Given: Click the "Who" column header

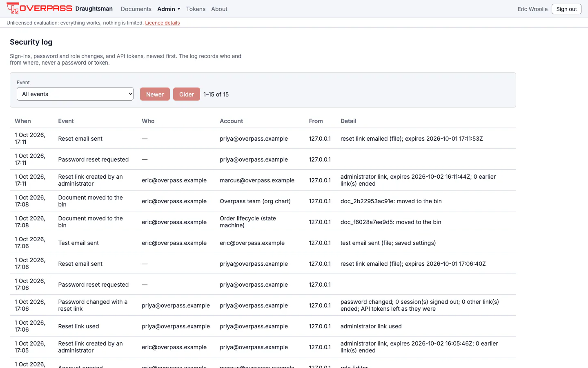Looking at the screenshot, I should (148, 121).
